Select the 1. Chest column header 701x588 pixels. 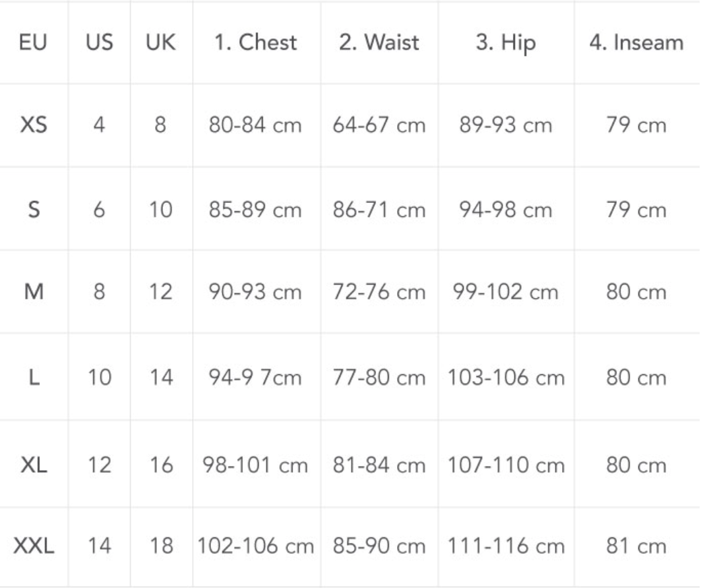tap(256, 43)
